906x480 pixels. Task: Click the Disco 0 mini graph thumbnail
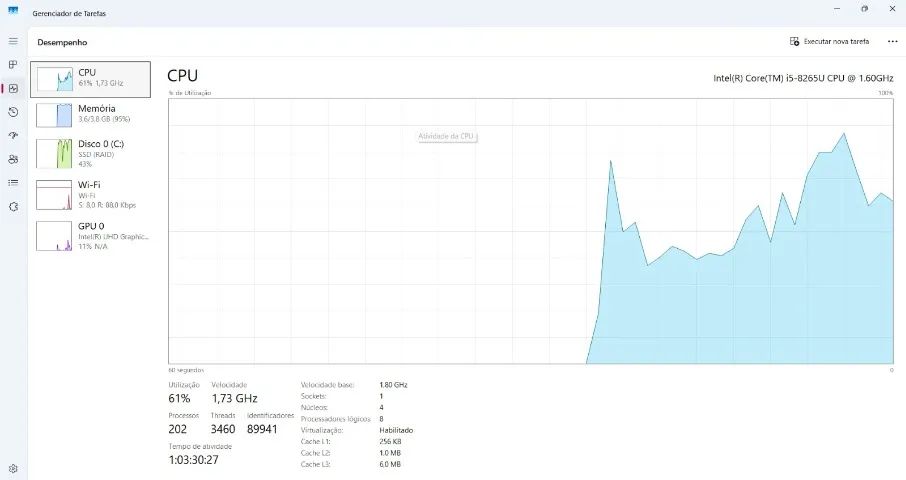54,153
